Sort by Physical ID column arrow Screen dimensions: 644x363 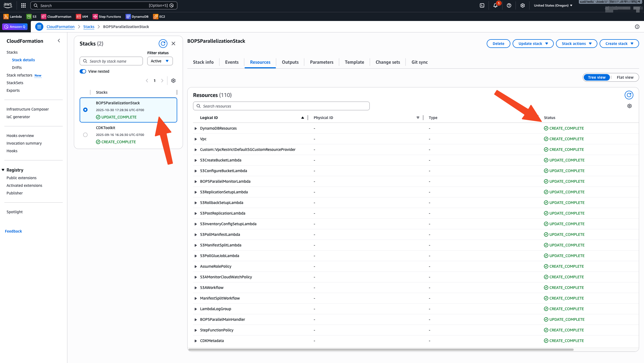tap(418, 118)
